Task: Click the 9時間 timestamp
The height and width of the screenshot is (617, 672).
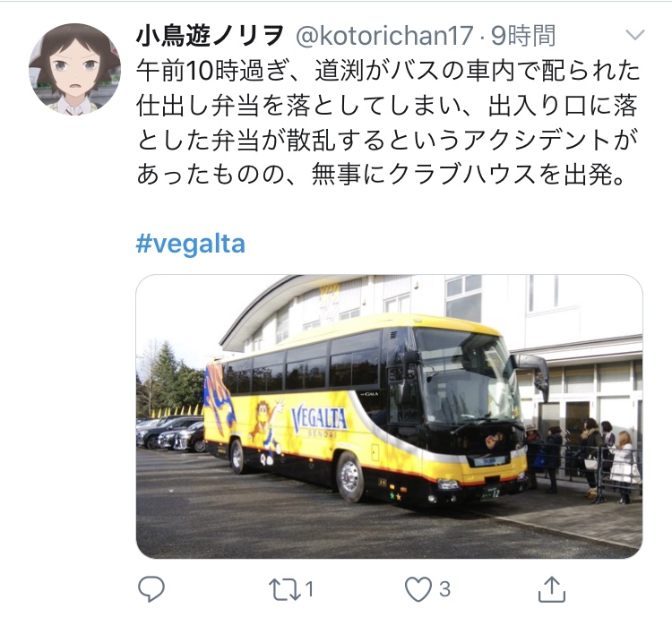Action: pyautogui.click(x=523, y=36)
